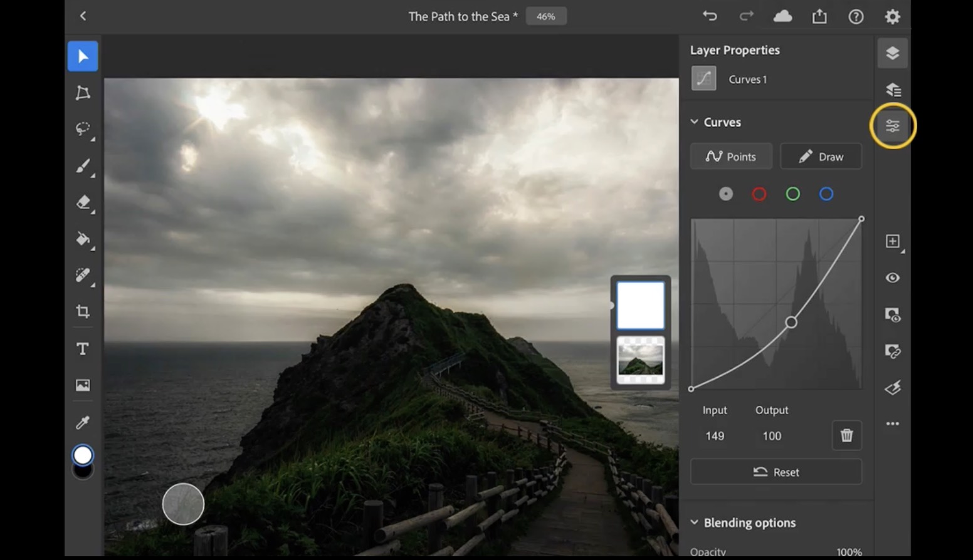Click the black background color chip
973x560 pixels.
pyautogui.click(x=83, y=473)
